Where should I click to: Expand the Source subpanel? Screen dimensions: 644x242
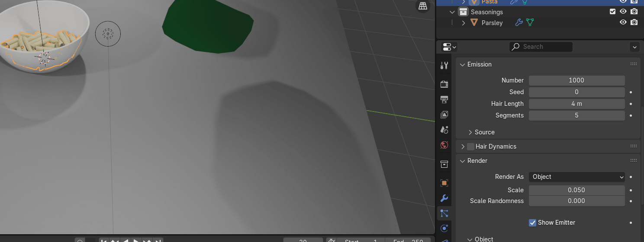(470, 132)
